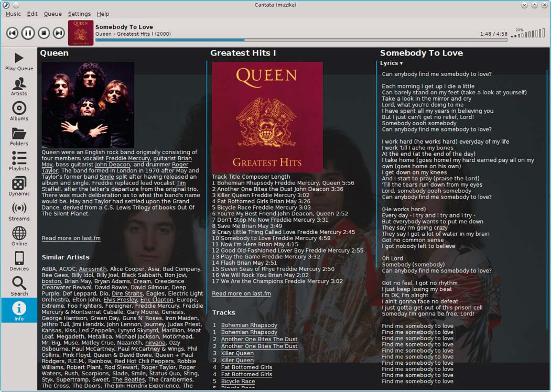The width and height of the screenshot is (551, 392).
Task: Adjust the volume level bars
Action: click(x=528, y=34)
